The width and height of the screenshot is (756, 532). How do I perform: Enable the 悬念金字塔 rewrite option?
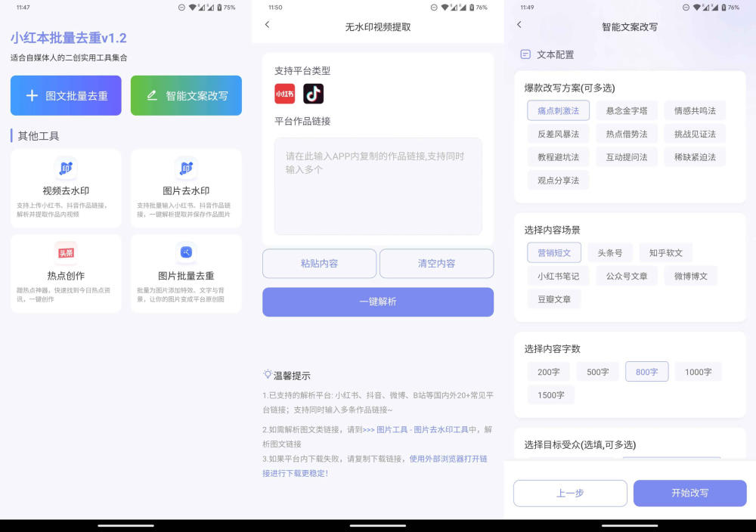(x=627, y=110)
